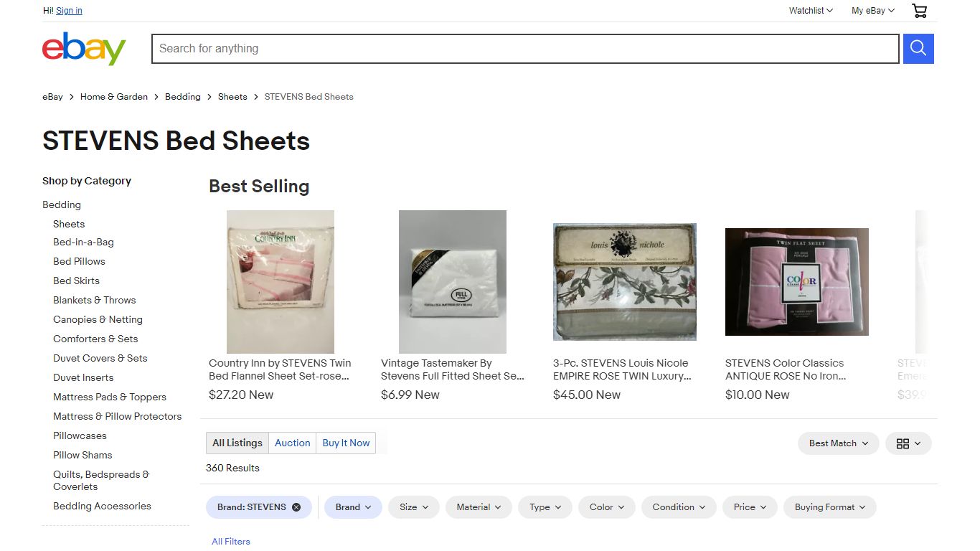The height and width of the screenshot is (551, 980).
Task: Select Bedding Accessories category
Action: [x=102, y=507]
